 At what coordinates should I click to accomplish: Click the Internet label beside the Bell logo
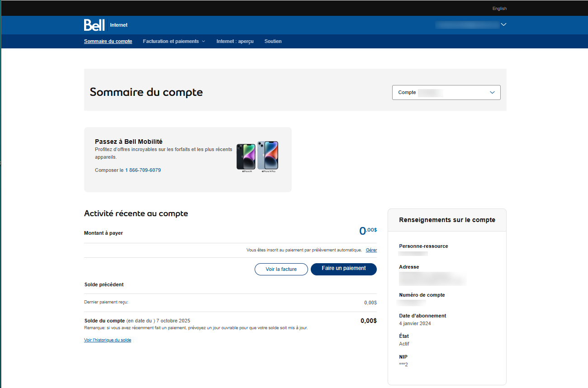[119, 25]
